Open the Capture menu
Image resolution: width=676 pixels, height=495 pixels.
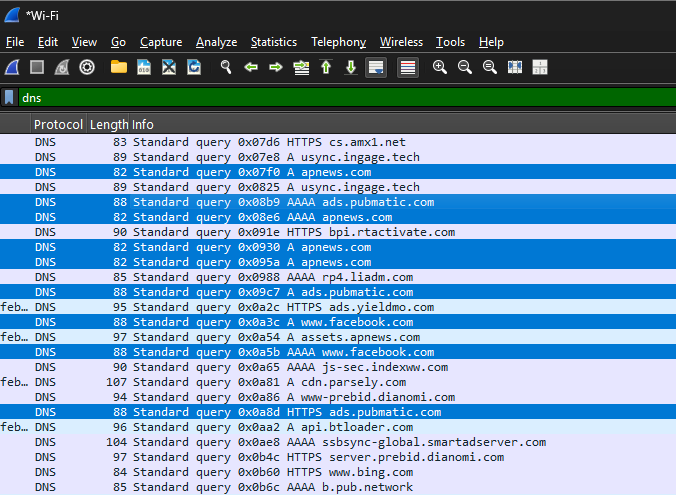click(x=161, y=42)
